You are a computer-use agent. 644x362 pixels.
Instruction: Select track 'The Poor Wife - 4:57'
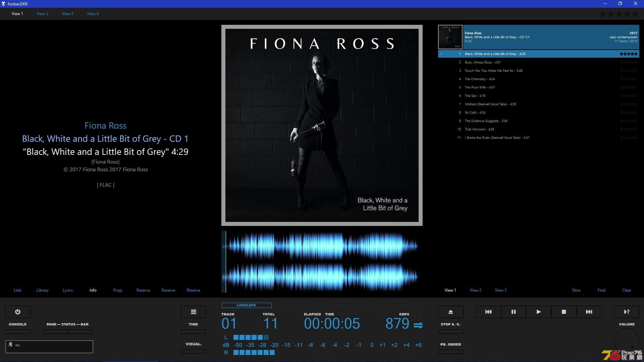tap(539, 87)
